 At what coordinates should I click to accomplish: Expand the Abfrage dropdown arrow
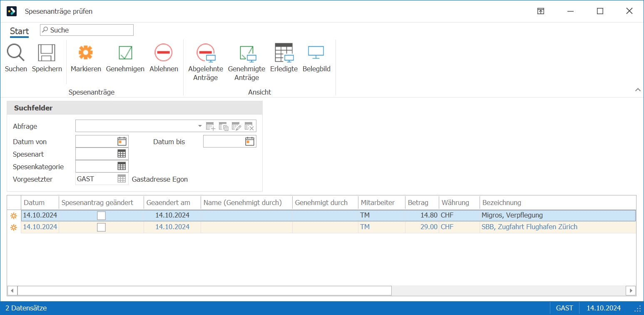(200, 126)
